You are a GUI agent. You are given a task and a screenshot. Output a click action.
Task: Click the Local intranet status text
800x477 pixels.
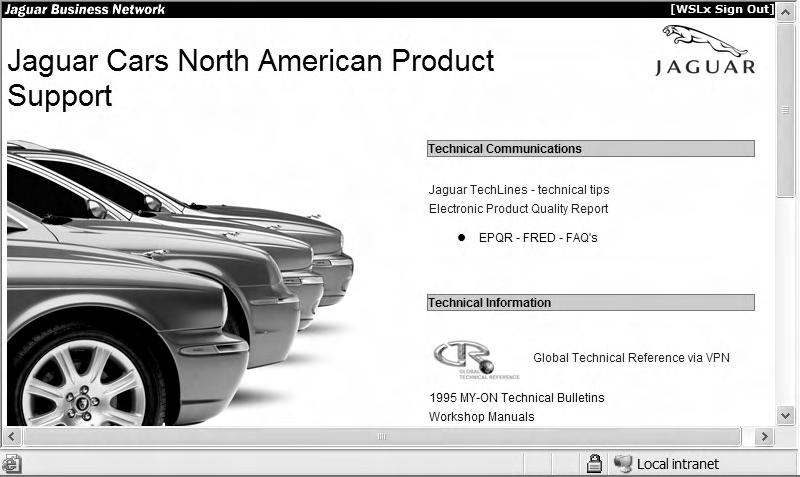[x=678, y=464]
